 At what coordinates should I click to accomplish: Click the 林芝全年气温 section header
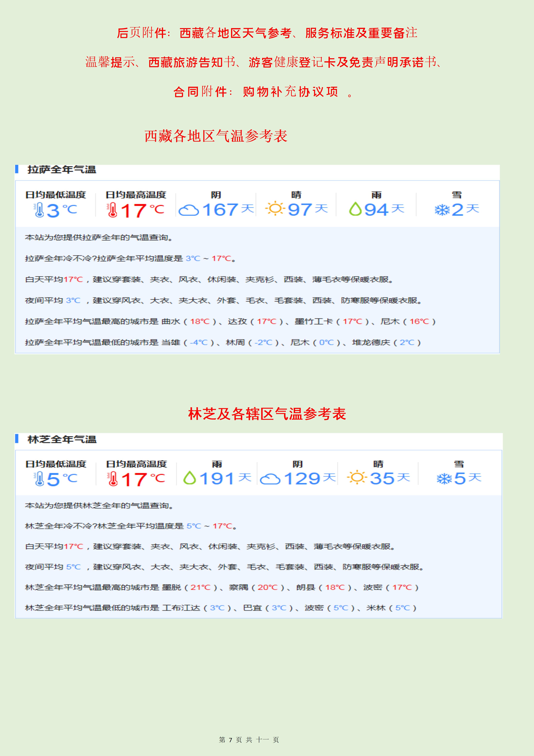[x=62, y=439]
